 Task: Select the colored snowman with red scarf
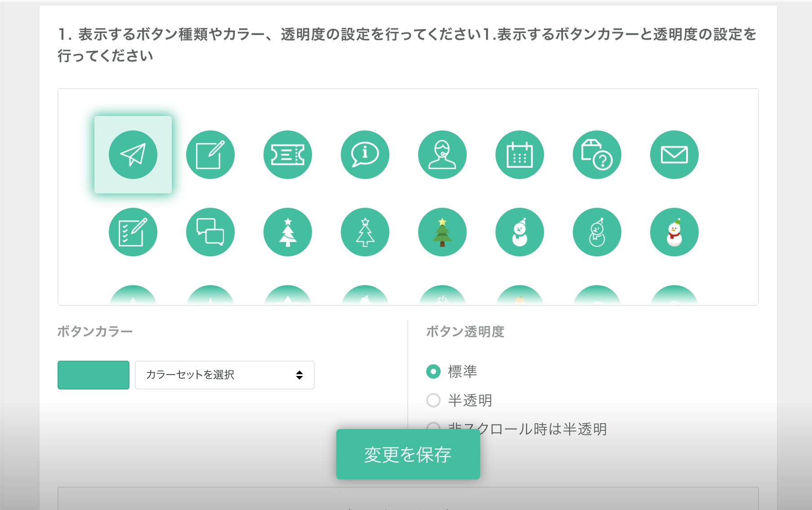tap(674, 232)
